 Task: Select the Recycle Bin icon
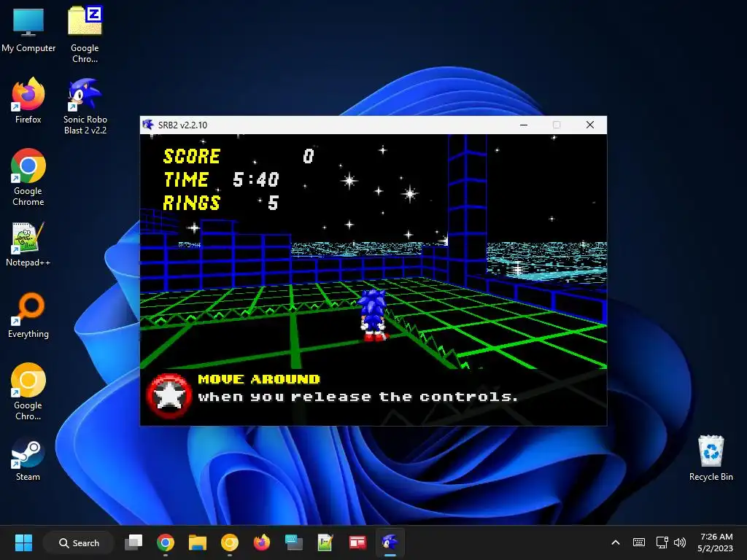pos(711,458)
